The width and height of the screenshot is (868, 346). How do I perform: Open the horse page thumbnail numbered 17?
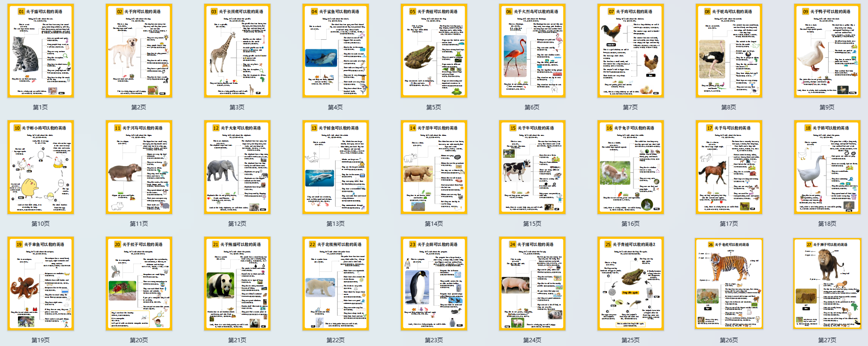click(x=729, y=167)
